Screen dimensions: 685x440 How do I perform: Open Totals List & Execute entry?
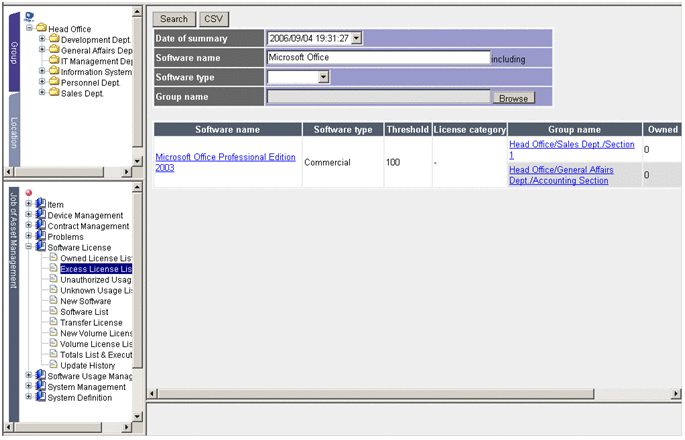click(96, 355)
